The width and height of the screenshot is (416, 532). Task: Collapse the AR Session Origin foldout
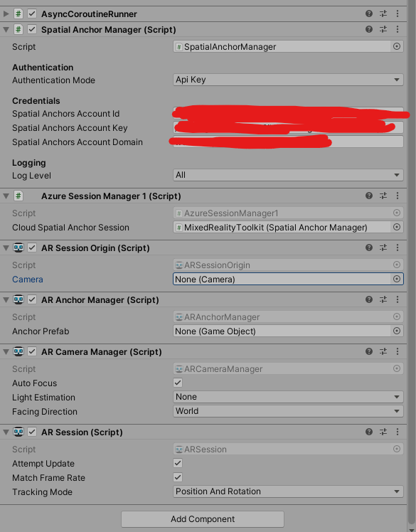6,248
